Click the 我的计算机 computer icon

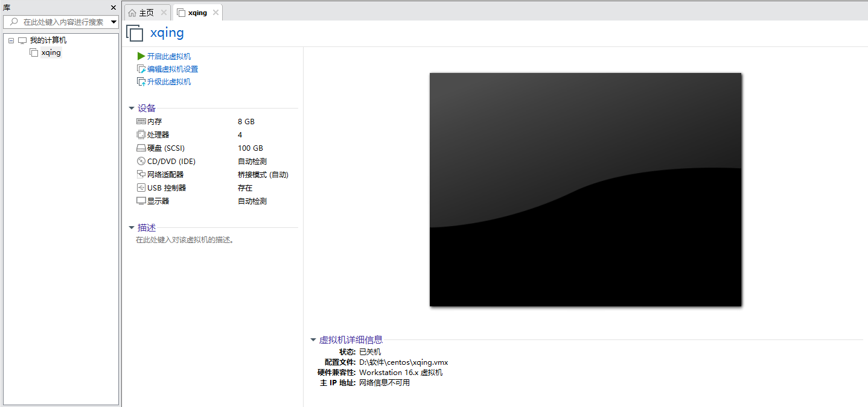(x=22, y=40)
